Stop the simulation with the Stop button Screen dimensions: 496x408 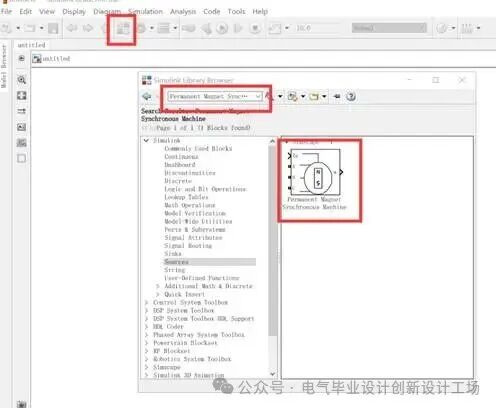pos(255,28)
